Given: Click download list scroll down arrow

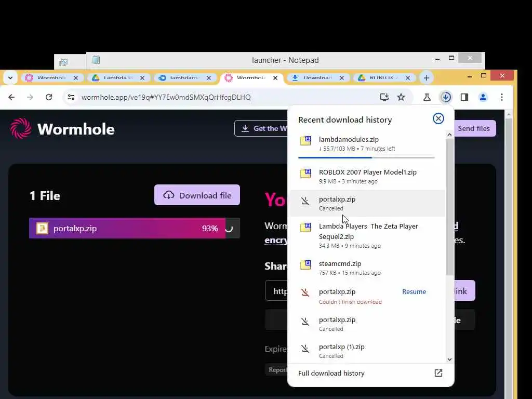Looking at the screenshot, I should (x=449, y=360).
